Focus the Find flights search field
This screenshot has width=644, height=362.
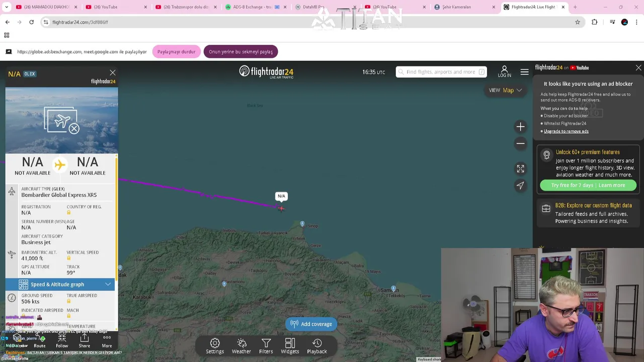click(441, 72)
